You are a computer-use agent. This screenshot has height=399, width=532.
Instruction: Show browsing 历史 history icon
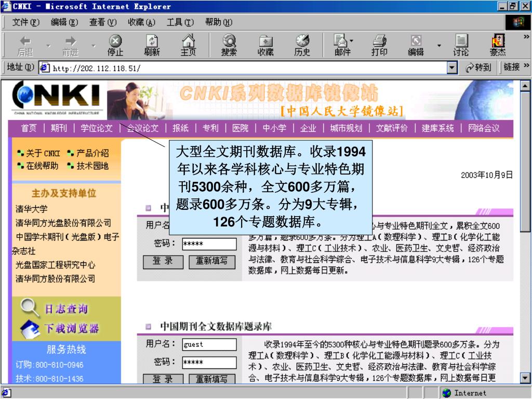tap(302, 46)
